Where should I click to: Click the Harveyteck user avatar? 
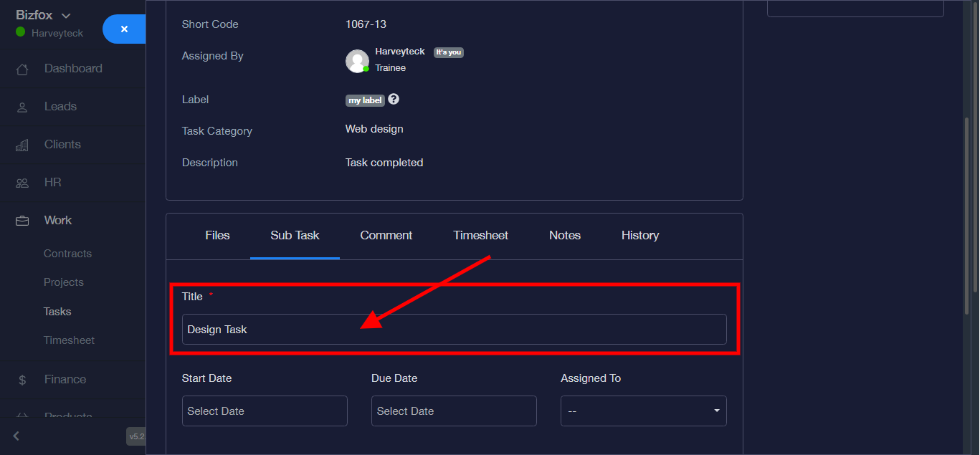click(x=357, y=61)
